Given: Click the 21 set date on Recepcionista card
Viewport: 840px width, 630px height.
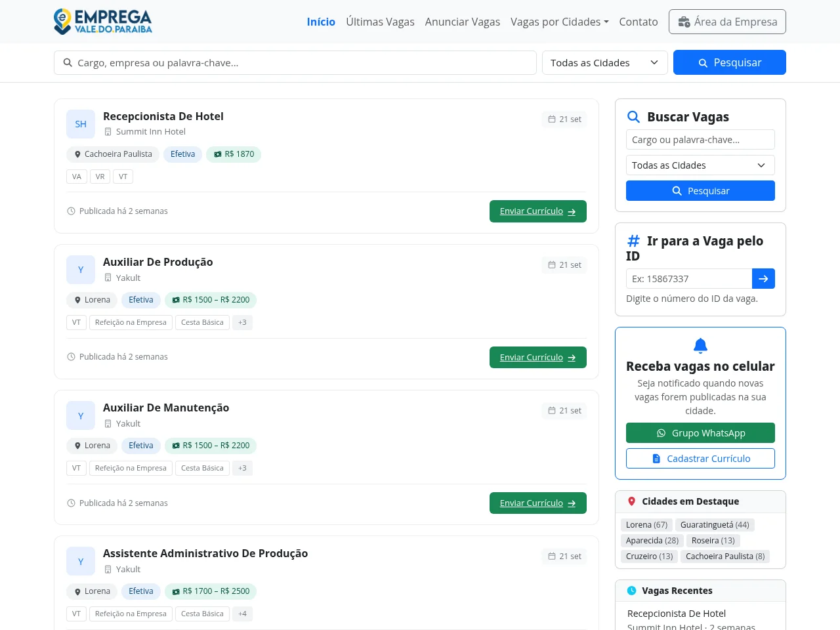Looking at the screenshot, I should pyautogui.click(x=565, y=119).
